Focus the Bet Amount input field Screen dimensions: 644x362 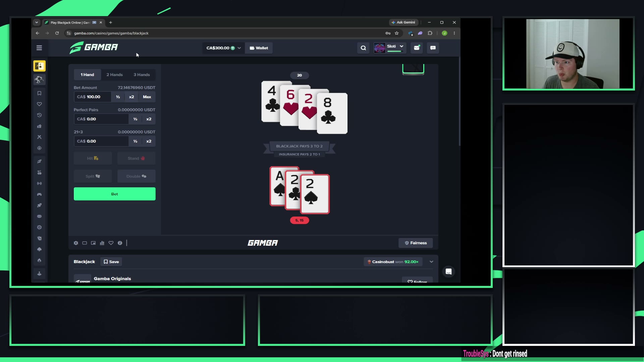93,97
